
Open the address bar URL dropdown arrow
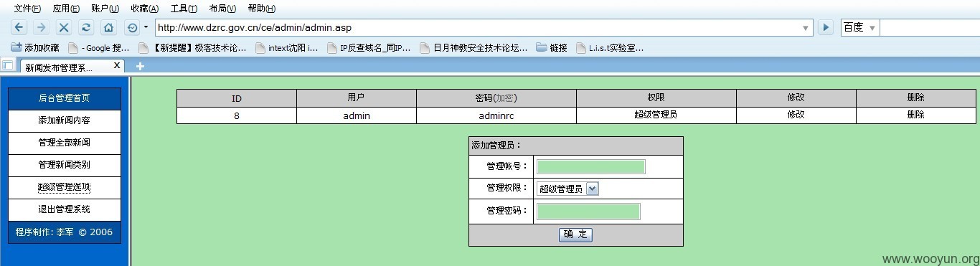coord(806,28)
